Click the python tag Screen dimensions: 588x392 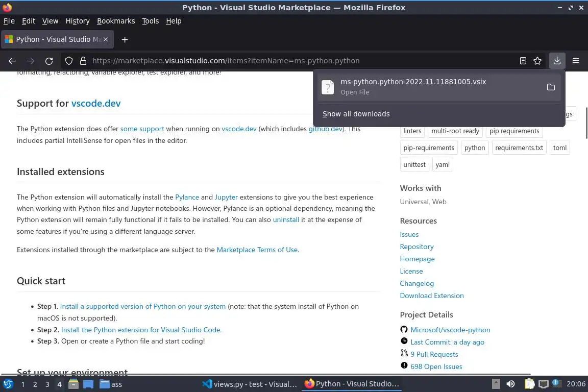(x=475, y=148)
